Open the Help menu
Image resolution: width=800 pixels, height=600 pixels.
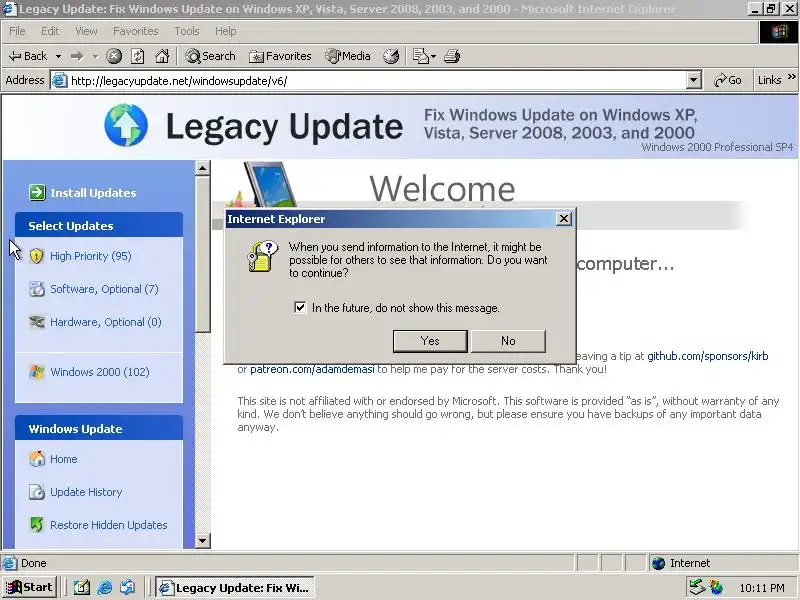[x=225, y=31]
